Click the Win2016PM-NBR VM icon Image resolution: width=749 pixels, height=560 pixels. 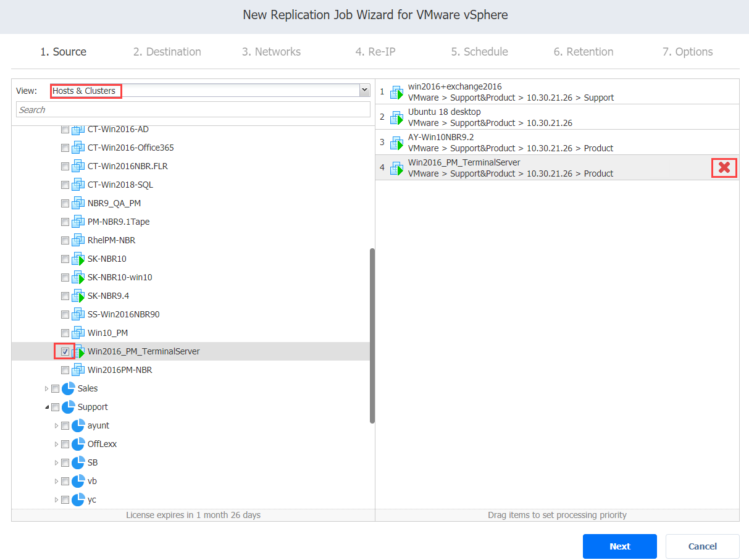click(78, 370)
